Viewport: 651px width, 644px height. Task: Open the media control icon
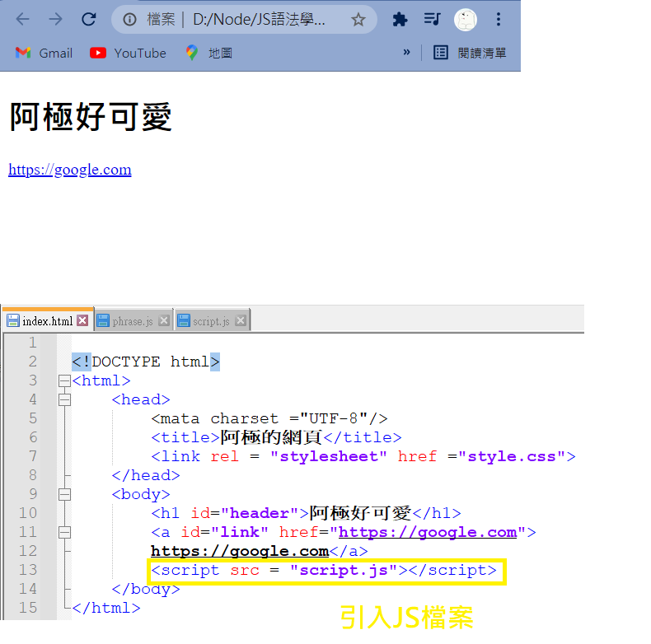432,19
